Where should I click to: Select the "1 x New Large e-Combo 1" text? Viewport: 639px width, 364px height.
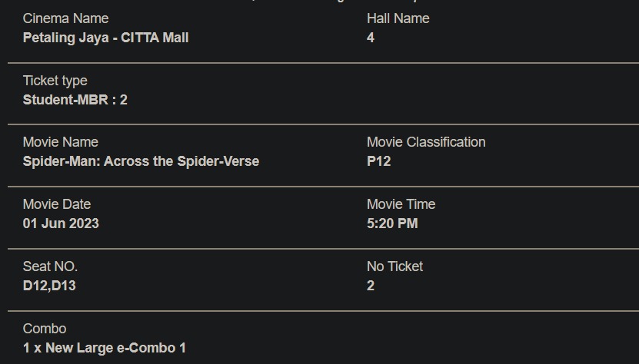click(104, 348)
